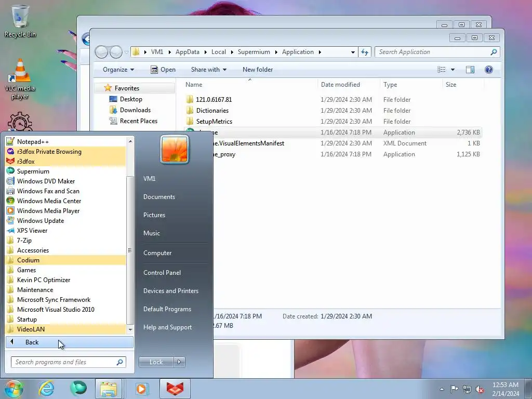Select the SetupMetrics folder
Viewport: 532px width, 399px height.
coord(214,121)
